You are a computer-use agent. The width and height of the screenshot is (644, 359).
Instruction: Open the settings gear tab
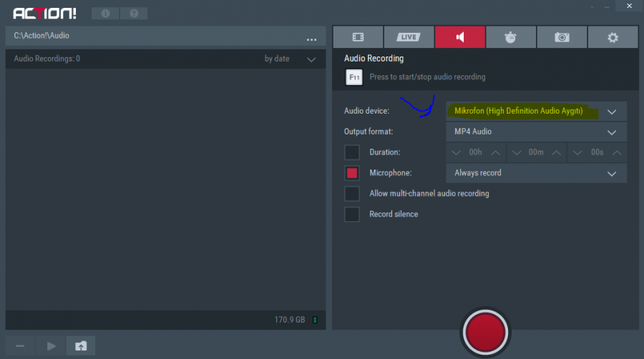(x=613, y=37)
